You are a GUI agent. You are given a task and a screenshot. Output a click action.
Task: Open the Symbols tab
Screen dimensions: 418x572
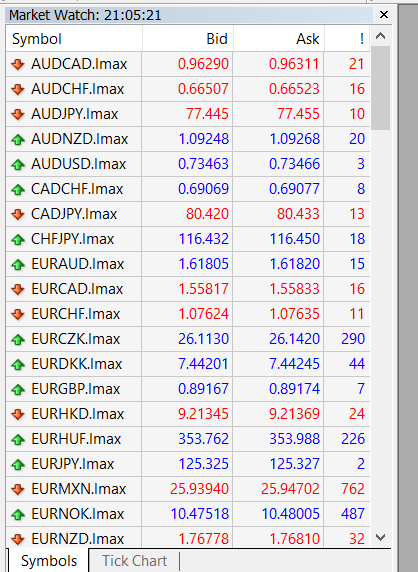[x=49, y=561]
